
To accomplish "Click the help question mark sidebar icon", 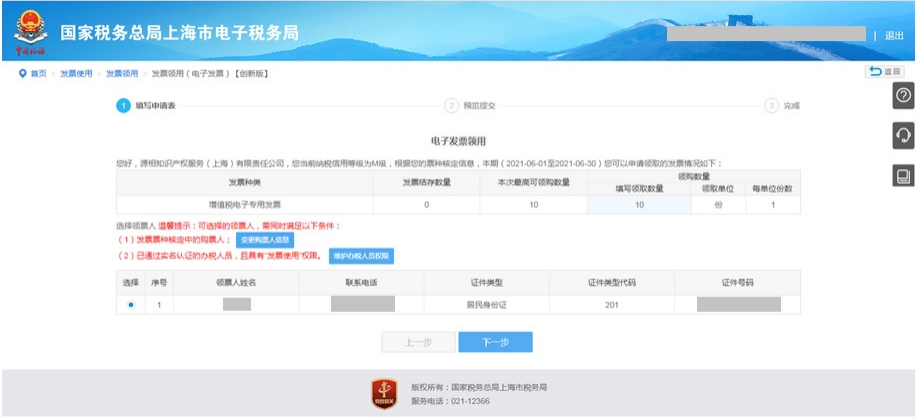I will click(x=903, y=95).
